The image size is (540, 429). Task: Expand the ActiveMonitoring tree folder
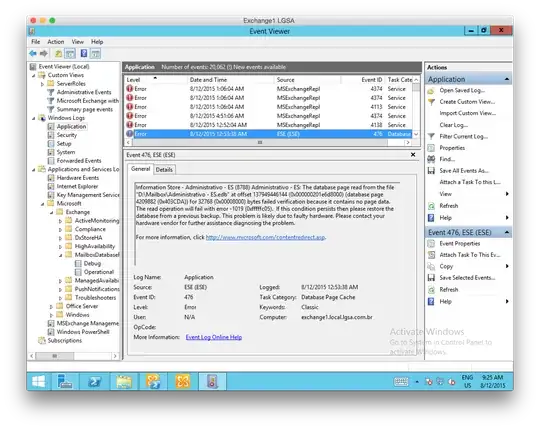[61, 221]
